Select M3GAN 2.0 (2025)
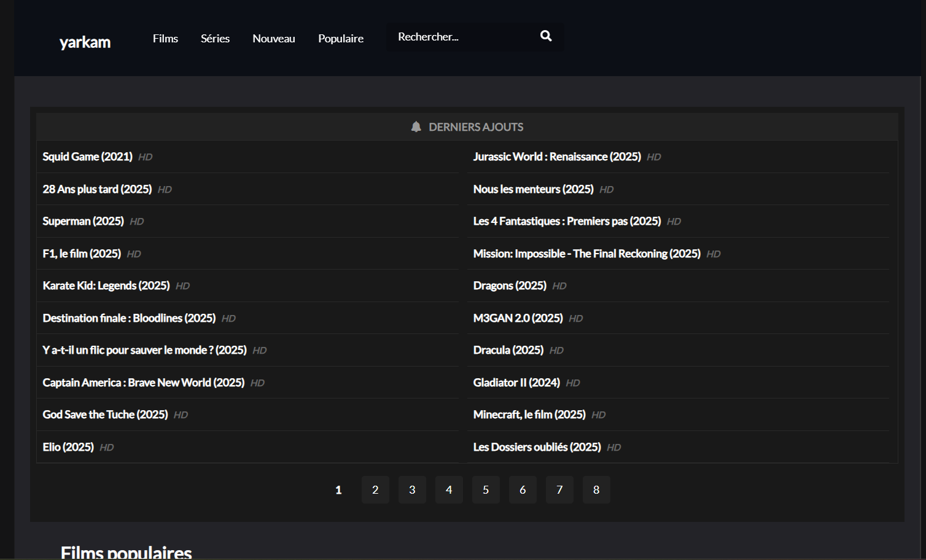The image size is (926, 560). point(518,318)
